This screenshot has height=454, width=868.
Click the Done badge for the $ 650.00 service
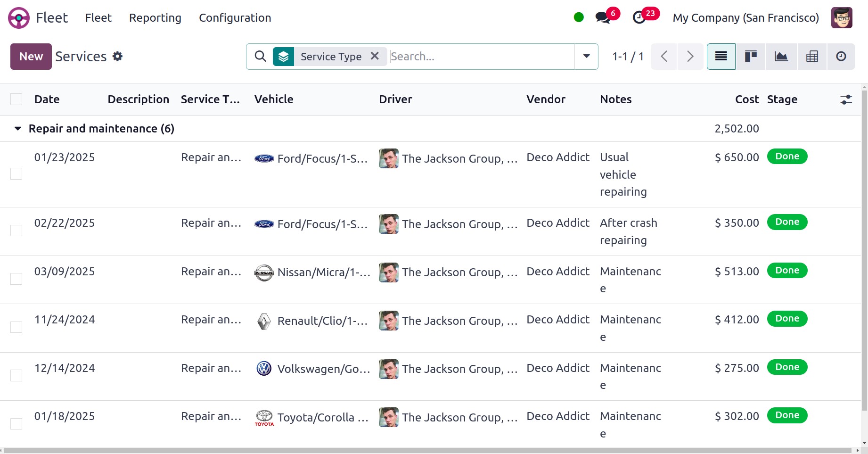[787, 157]
